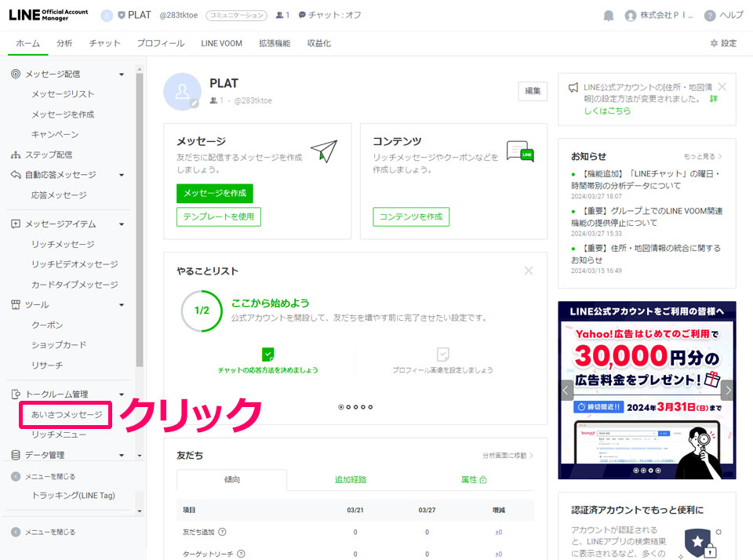The height and width of the screenshot is (560, 753).
Task: Open the 収益化 tab
Action: point(319,43)
